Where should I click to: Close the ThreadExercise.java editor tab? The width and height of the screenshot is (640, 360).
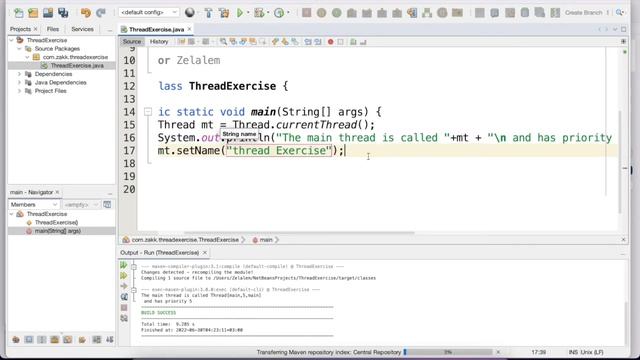(x=189, y=29)
